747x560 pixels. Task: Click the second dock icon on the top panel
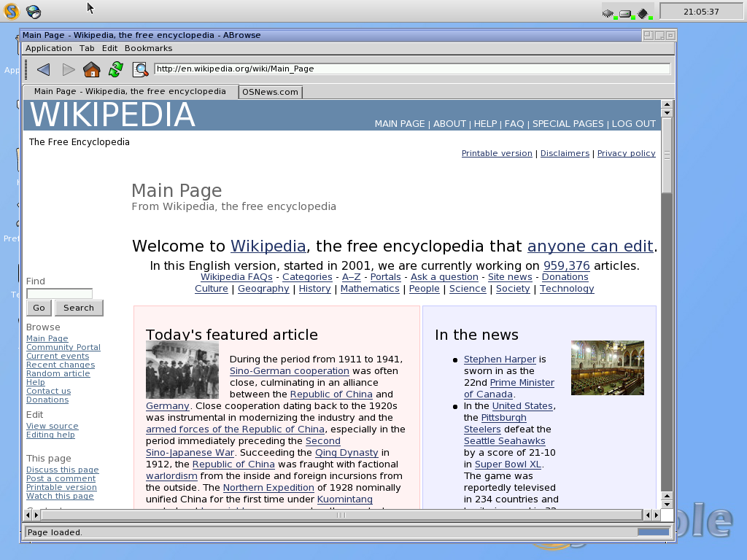[x=33, y=11]
